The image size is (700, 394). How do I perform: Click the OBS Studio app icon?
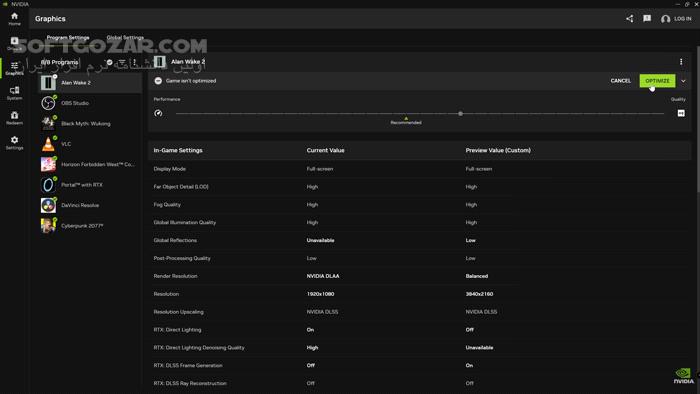click(48, 103)
